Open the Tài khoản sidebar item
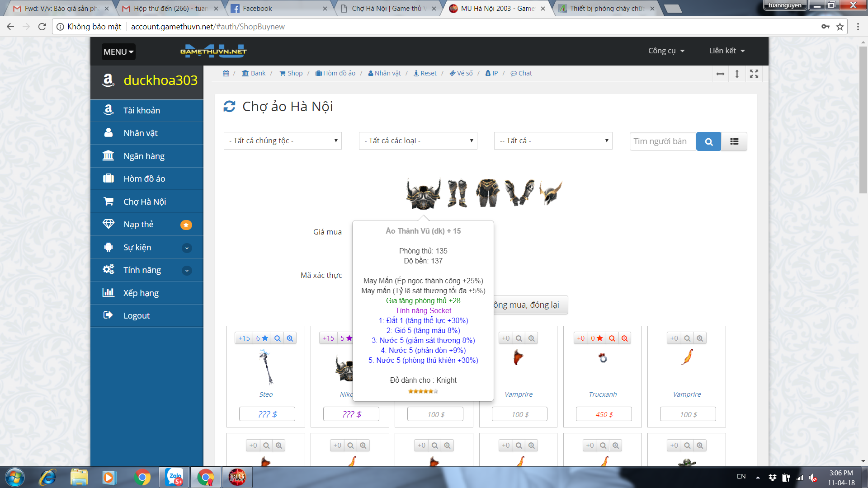Screen dimensions: 868x488 147,111
